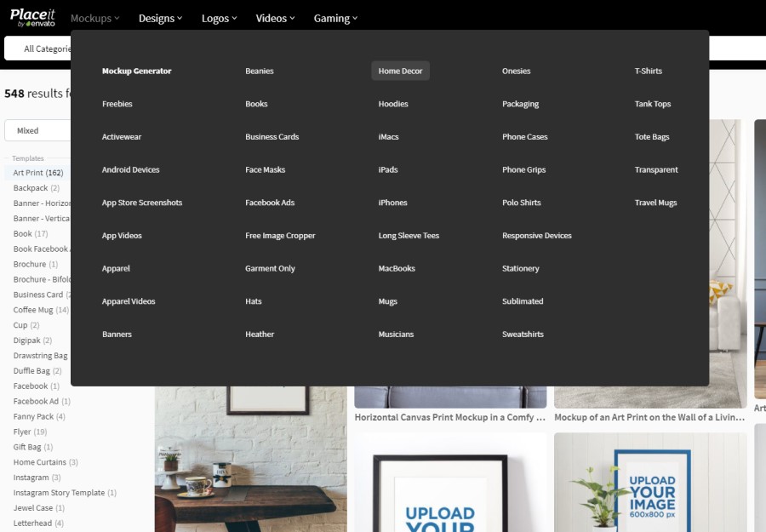
Task: Go to Business Cards mockups
Action: coord(272,137)
